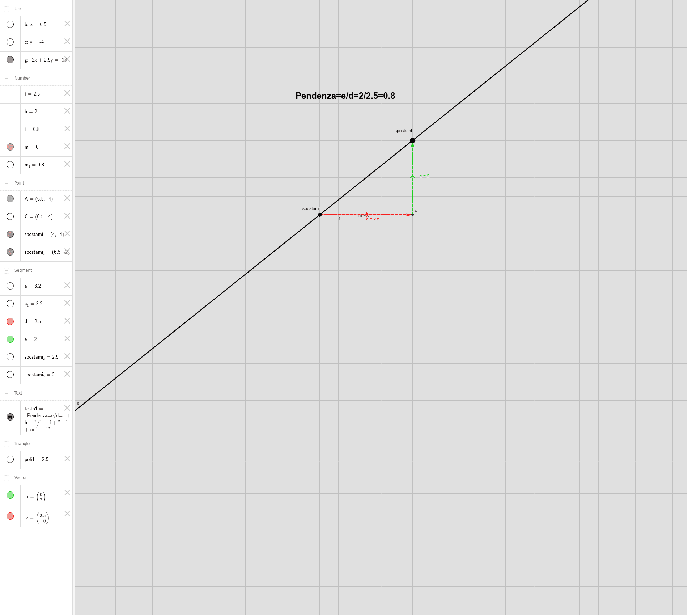Show m₁ = 0.8 via visibility circle
688x616 pixels.
(x=10, y=165)
